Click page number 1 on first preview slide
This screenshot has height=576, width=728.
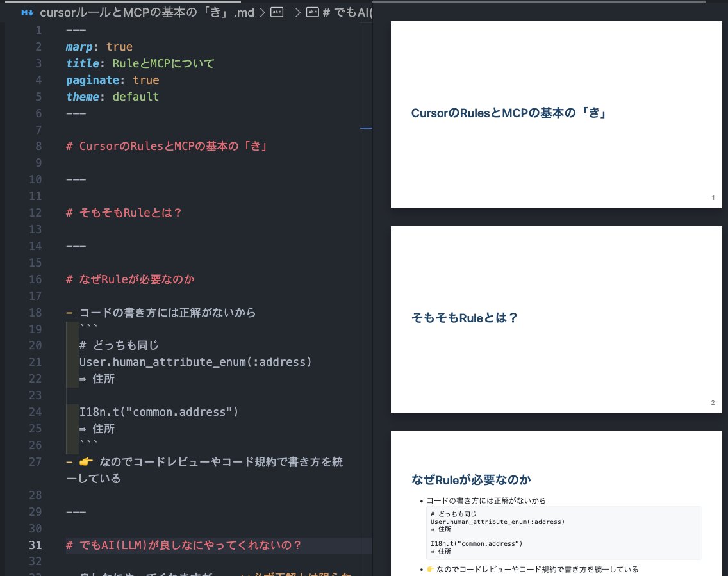pyautogui.click(x=713, y=198)
